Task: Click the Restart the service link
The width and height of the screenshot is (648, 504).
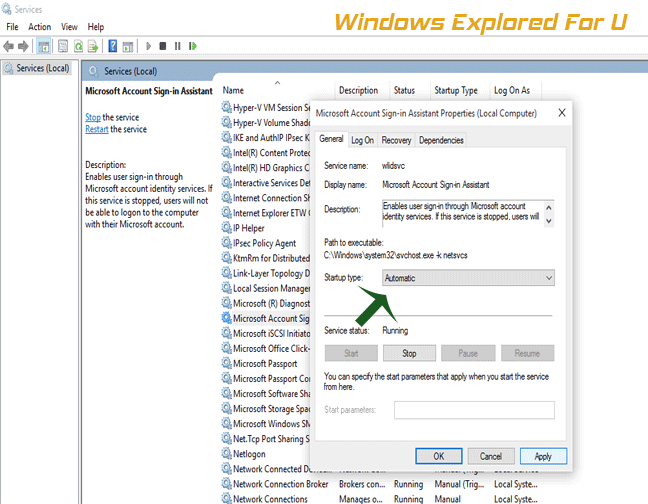Action: coord(97,129)
